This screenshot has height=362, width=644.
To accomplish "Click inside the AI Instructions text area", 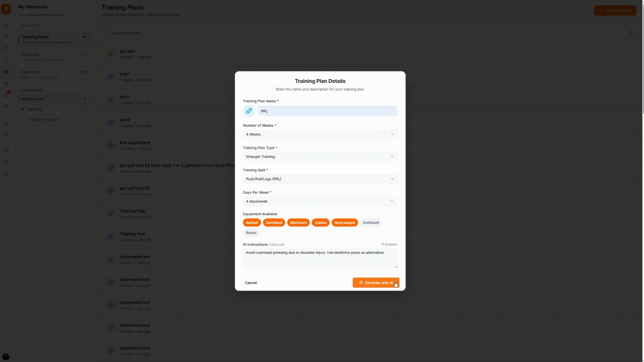I will click(x=320, y=258).
